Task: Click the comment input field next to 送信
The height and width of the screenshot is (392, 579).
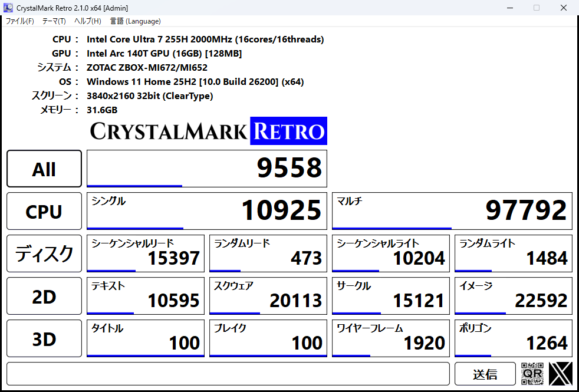Action: click(x=228, y=374)
